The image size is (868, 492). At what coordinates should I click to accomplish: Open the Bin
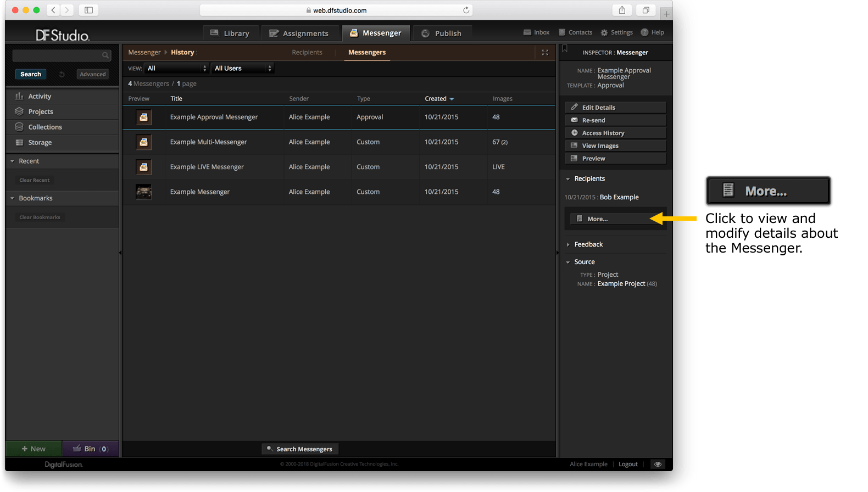point(91,449)
